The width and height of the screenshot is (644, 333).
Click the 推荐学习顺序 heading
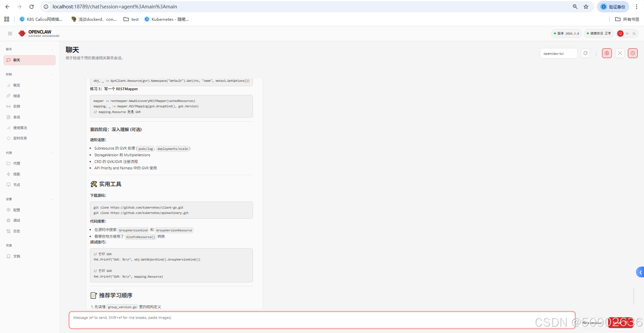tap(111, 295)
